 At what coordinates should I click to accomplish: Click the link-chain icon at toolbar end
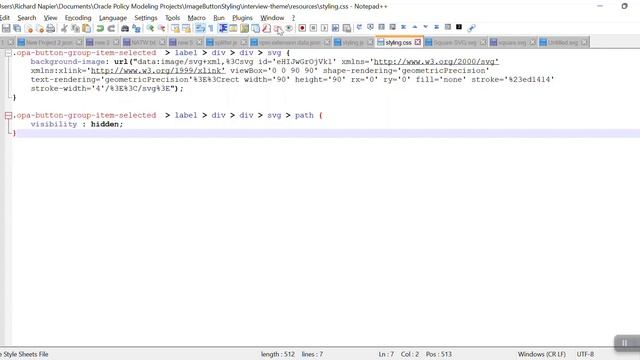tap(471, 28)
